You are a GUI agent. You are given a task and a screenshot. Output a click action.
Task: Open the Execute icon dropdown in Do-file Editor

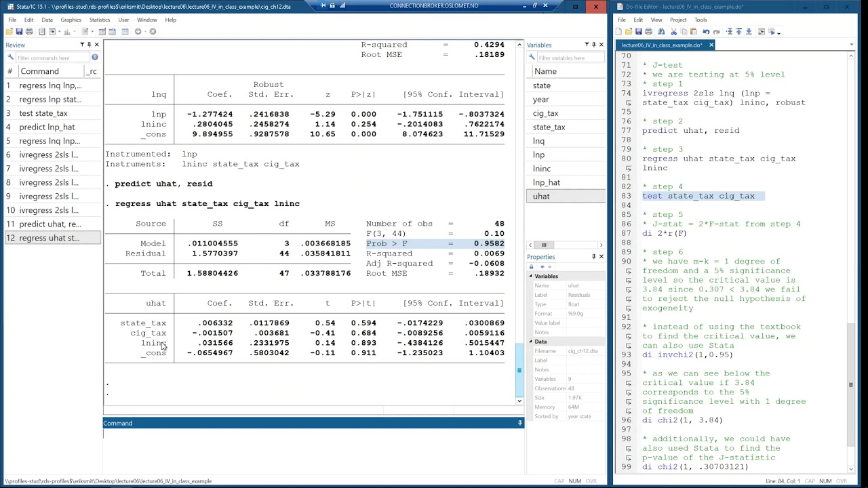point(778,33)
